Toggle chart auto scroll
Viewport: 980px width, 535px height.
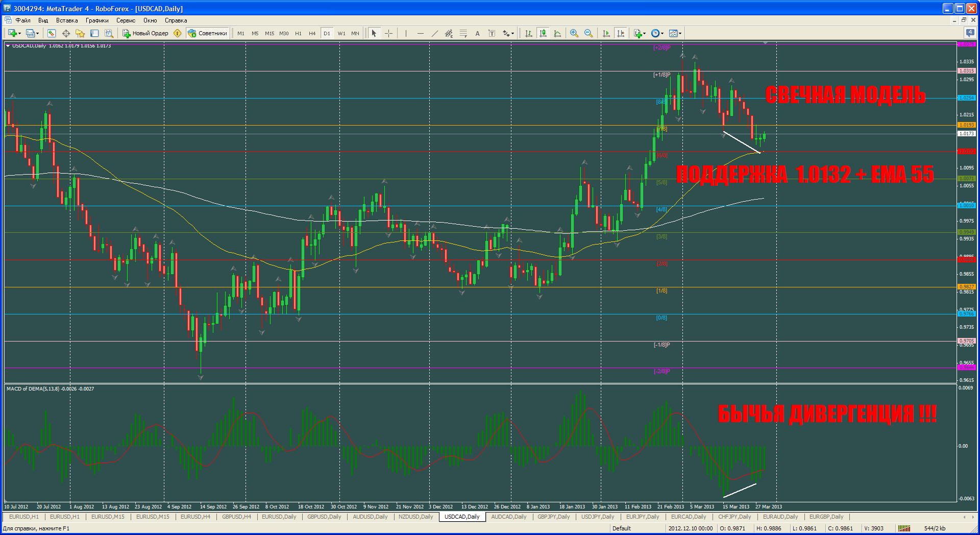pyautogui.click(x=606, y=33)
